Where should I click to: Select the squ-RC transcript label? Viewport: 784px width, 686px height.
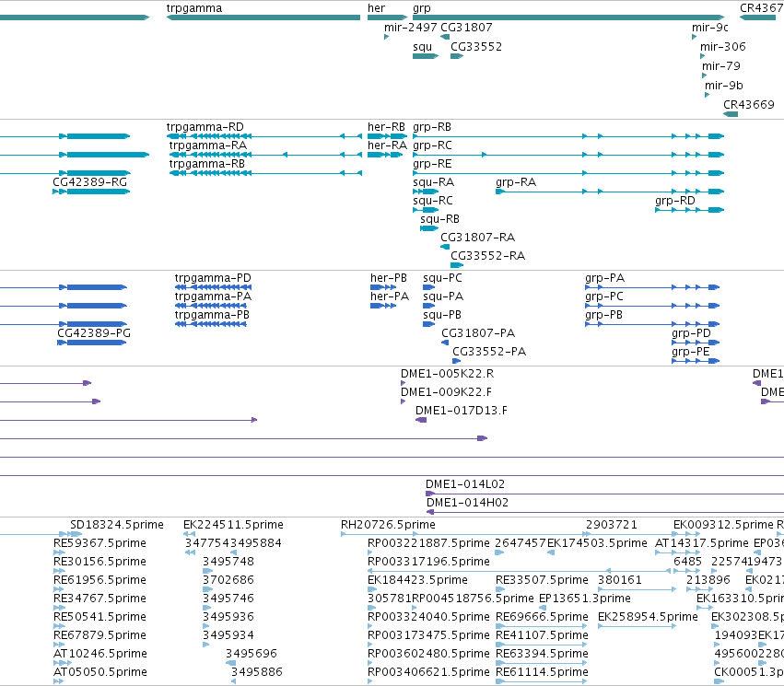pos(433,201)
